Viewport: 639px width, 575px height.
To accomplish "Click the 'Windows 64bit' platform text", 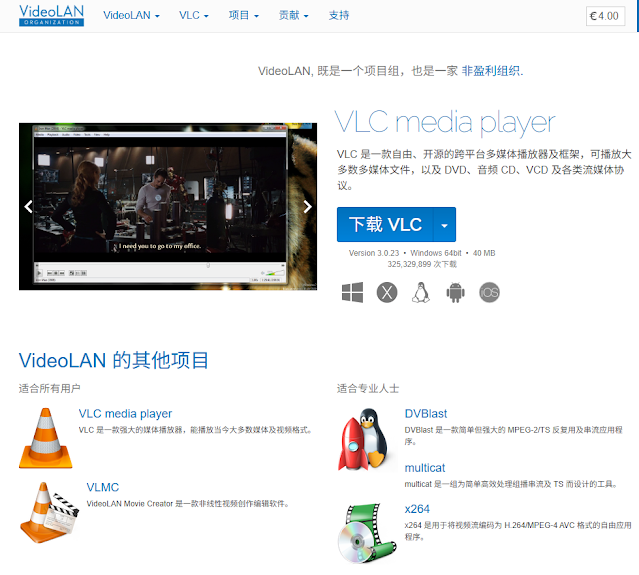I will point(436,253).
